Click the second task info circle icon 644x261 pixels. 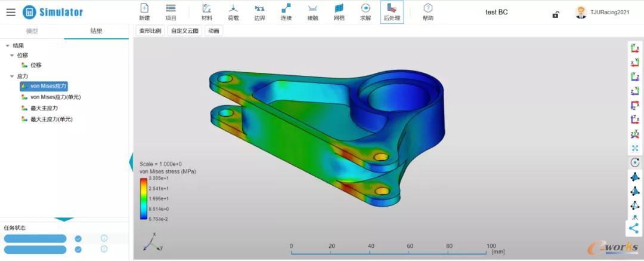click(x=104, y=249)
